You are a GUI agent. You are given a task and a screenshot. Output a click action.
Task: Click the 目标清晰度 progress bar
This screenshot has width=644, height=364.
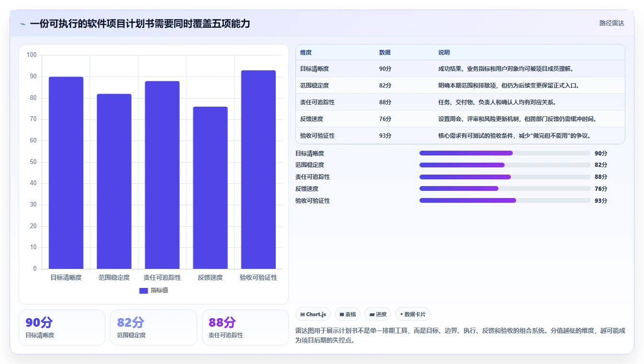tap(505, 153)
